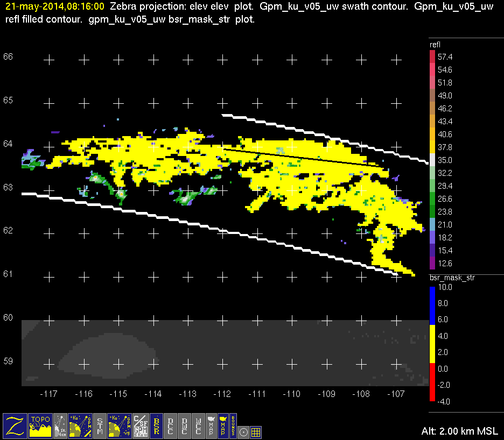504x440 pixels.
Task: Click the bsr_mask_str legend title
Action: (452, 278)
